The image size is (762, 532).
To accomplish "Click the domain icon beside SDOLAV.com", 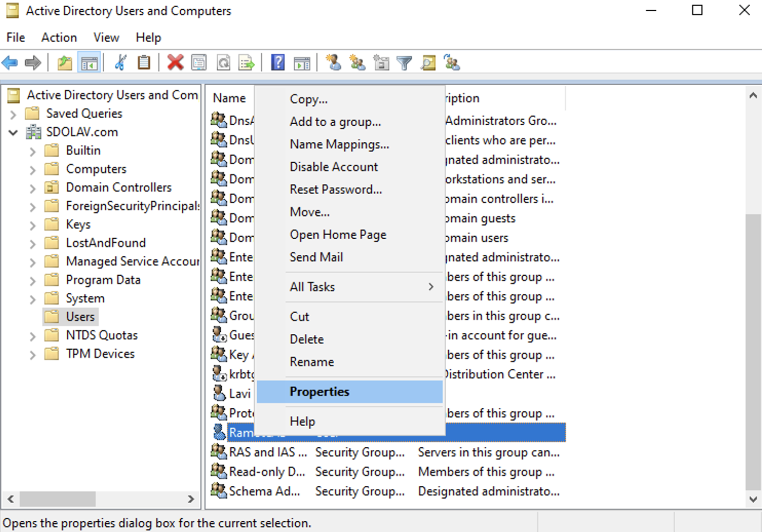I will (x=34, y=132).
